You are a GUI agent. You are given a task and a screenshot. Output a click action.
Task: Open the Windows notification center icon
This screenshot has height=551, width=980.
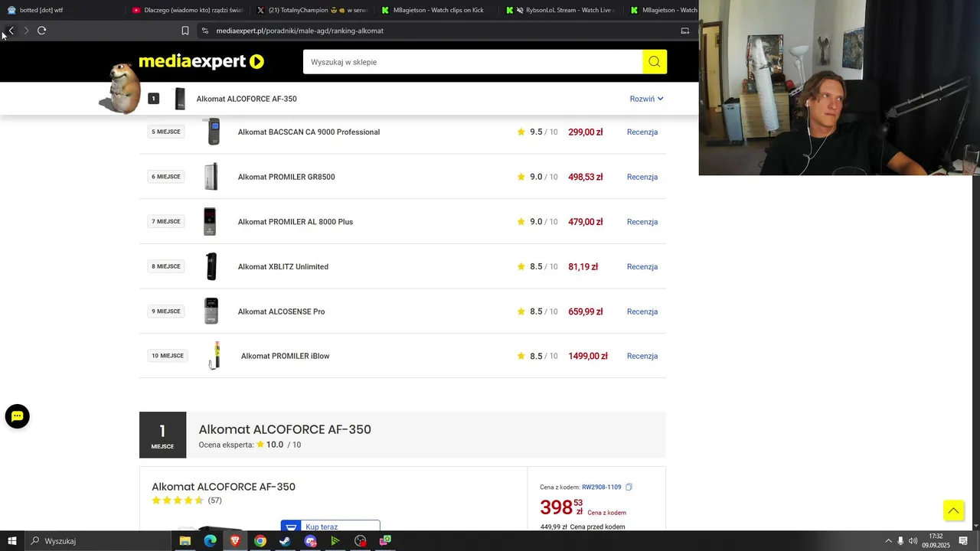(964, 541)
